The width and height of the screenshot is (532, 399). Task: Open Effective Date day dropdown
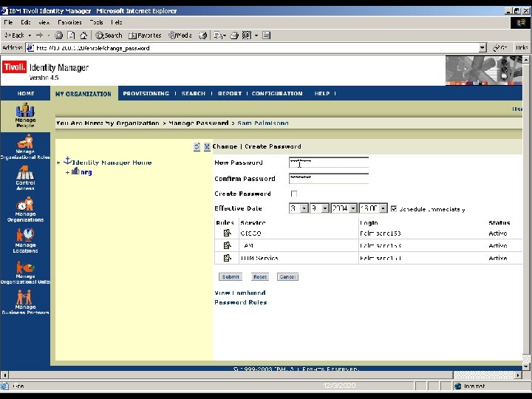[325, 208]
